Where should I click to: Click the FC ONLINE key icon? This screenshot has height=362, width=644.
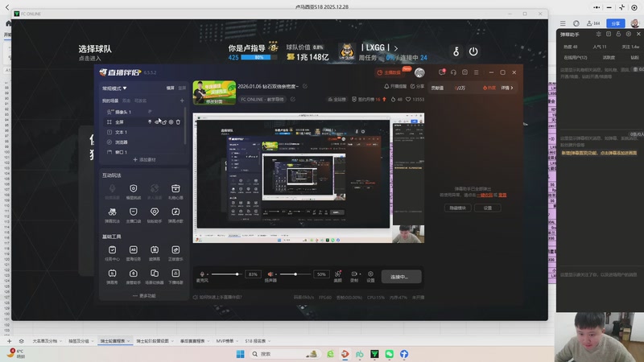pyautogui.click(x=456, y=51)
